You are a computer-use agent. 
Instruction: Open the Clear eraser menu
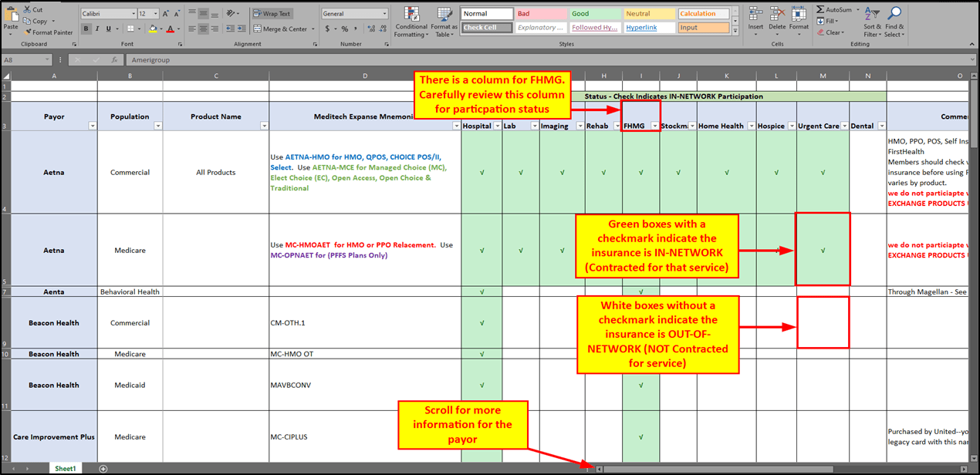[x=832, y=32]
